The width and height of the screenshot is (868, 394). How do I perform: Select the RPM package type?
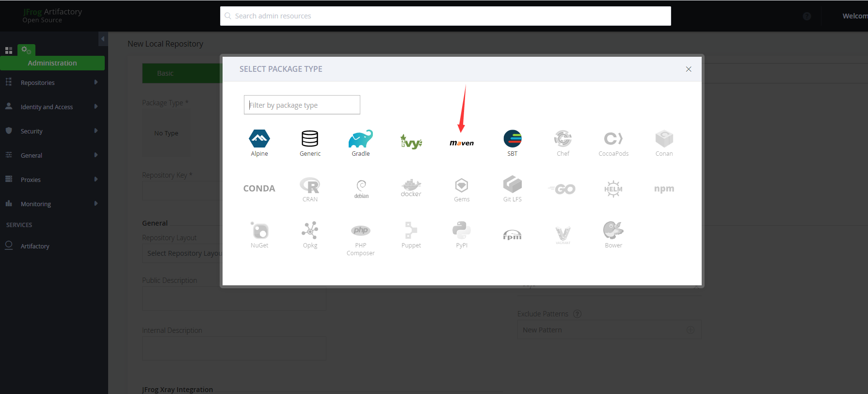[513, 235]
